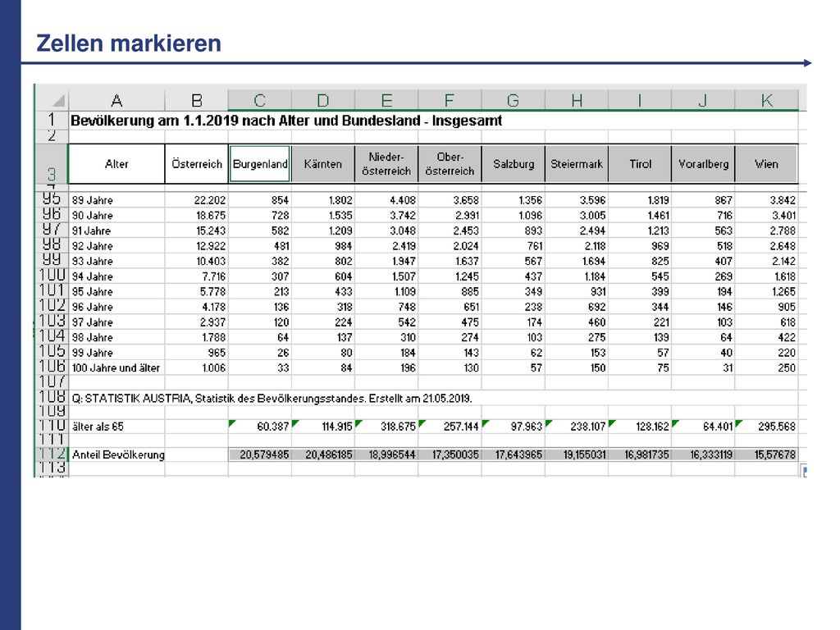Select the percentage cell 18,996544

tap(386, 454)
